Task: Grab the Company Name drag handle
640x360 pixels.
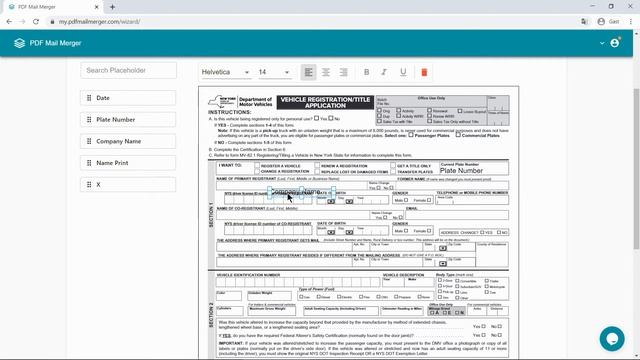Action: pos(89,141)
